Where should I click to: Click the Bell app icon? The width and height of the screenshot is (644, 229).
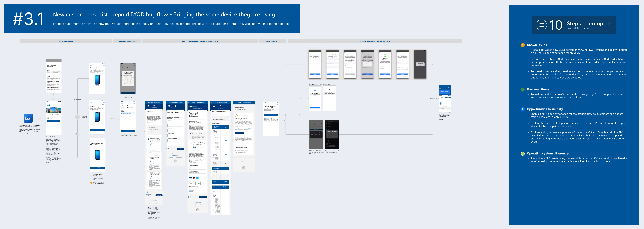tap(28, 118)
